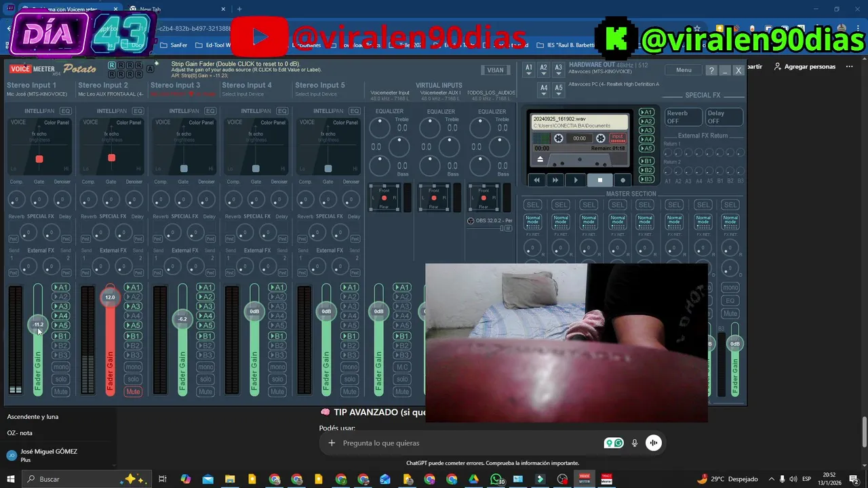The image size is (868, 488).
Task: Toggle EQ on Stereo Input 5 Intellipan
Action: [x=354, y=111]
